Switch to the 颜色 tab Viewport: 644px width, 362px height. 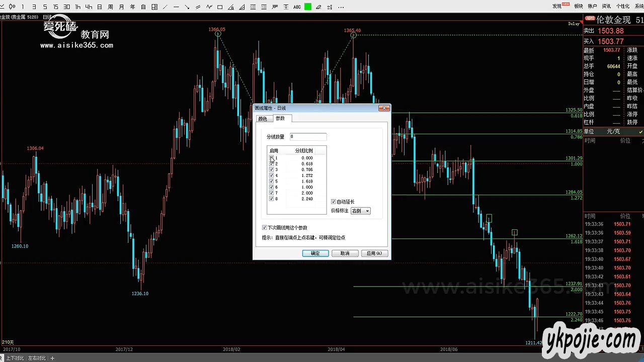coord(263,119)
